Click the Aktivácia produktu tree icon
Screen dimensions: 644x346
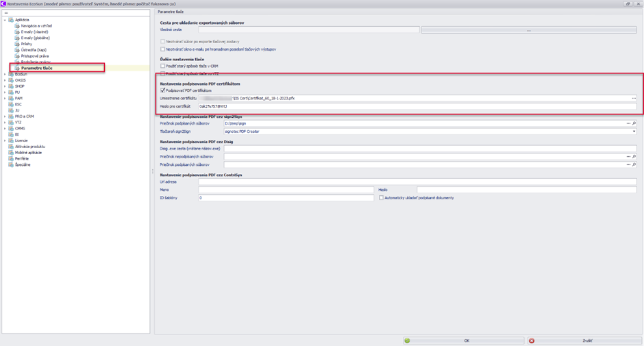pyautogui.click(x=11, y=147)
